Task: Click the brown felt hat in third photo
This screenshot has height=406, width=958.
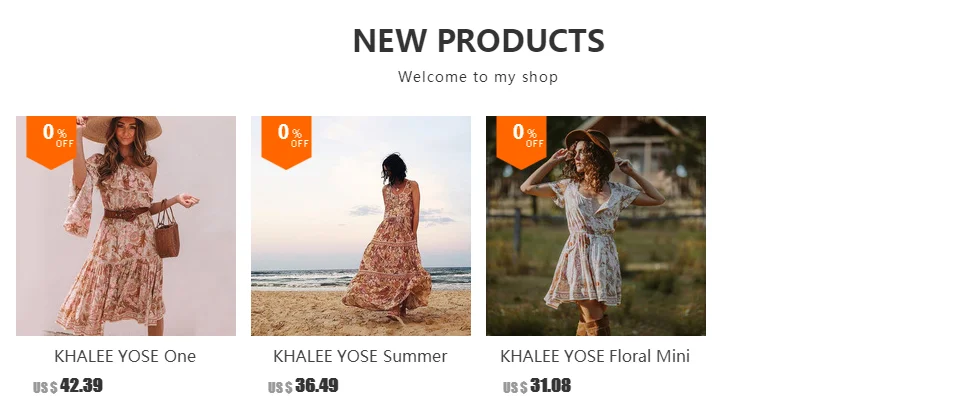Action: 590,147
